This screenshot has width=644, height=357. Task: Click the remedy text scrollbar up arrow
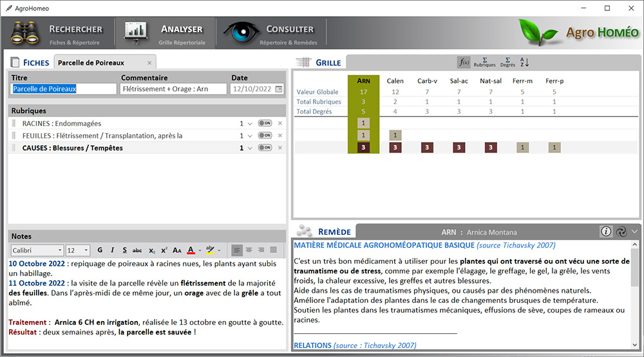click(x=634, y=244)
